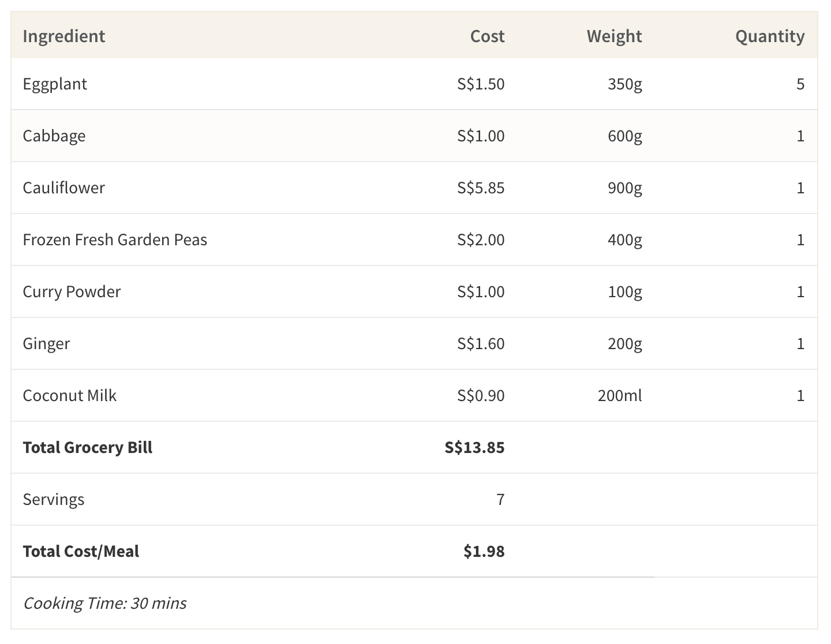Click the Total Cost/Meal label

point(81,552)
